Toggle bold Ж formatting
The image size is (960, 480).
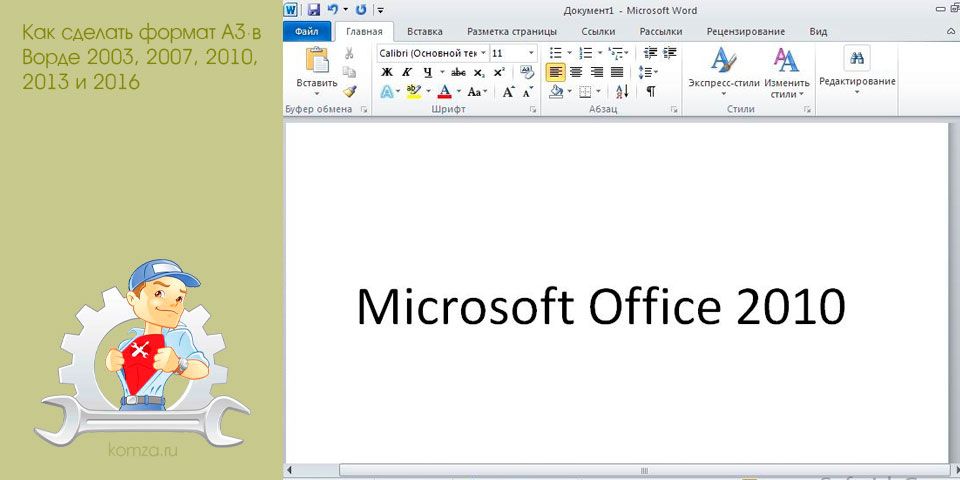pos(386,72)
